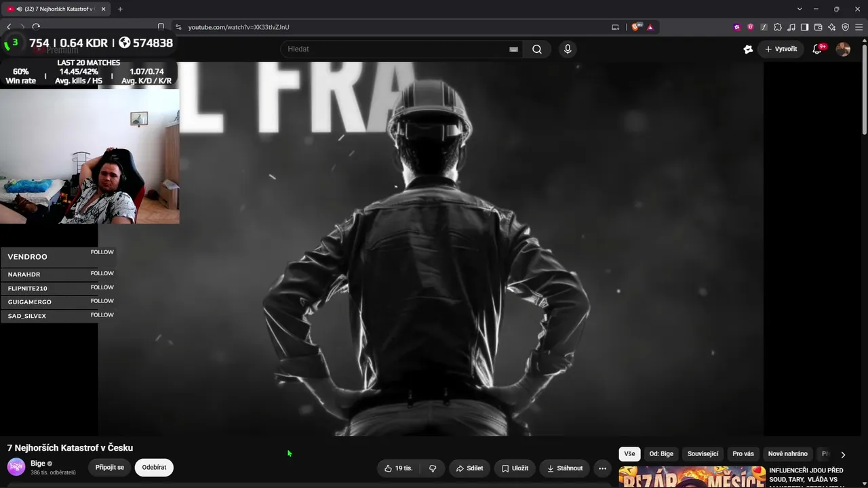Open the Bizár Měsíce recommended video thumbnail

(692, 477)
